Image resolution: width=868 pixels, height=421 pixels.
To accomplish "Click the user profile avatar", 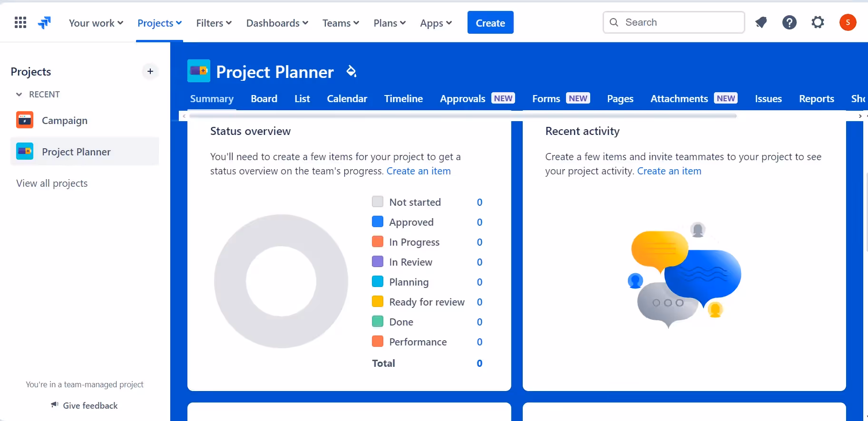I will click(848, 22).
